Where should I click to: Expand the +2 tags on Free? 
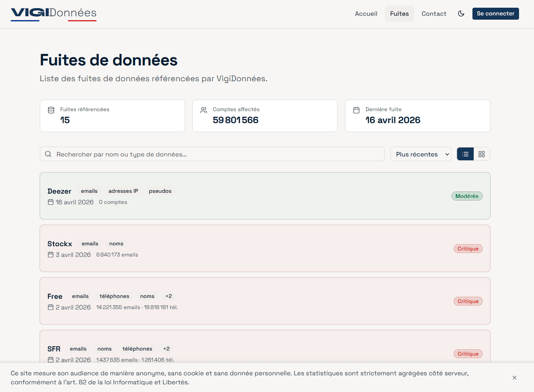coord(168,296)
